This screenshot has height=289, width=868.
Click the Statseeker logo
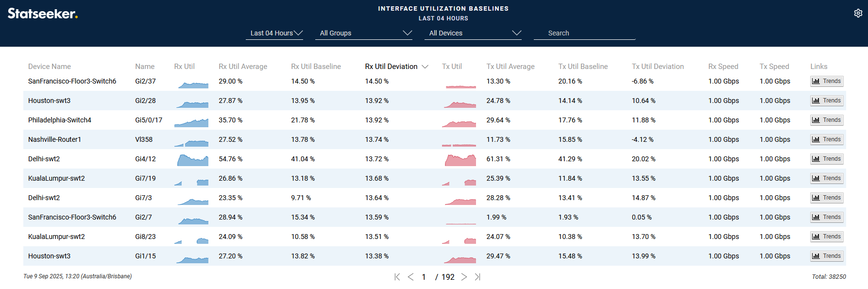43,14
